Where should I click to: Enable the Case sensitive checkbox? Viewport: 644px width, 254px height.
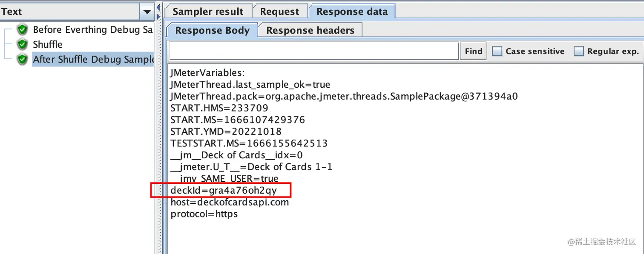[x=497, y=51]
